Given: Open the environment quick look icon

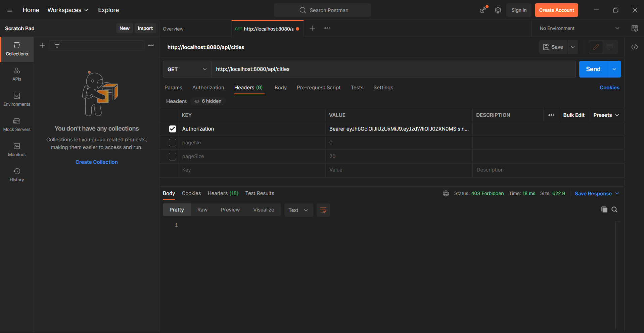Looking at the screenshot, I should click(635, 28).
